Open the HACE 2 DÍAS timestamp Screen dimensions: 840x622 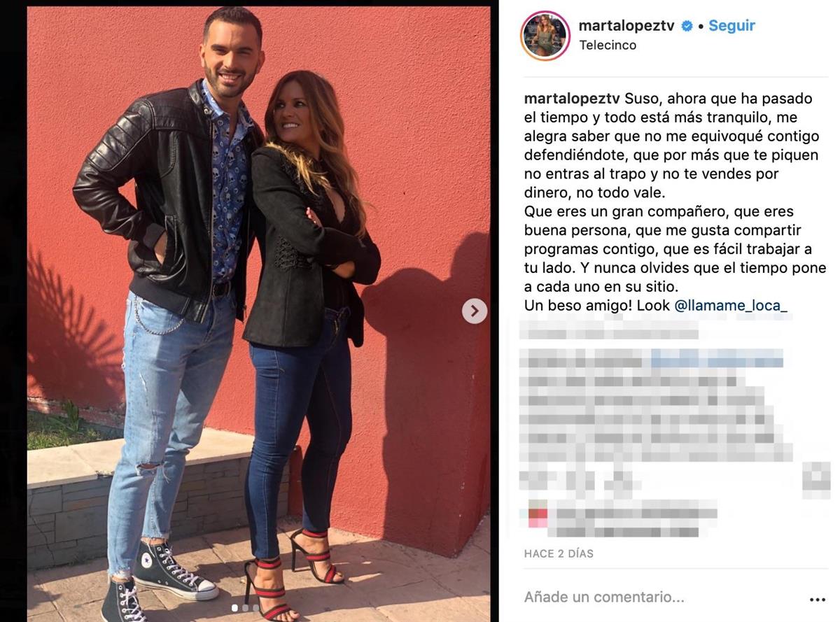559,553
